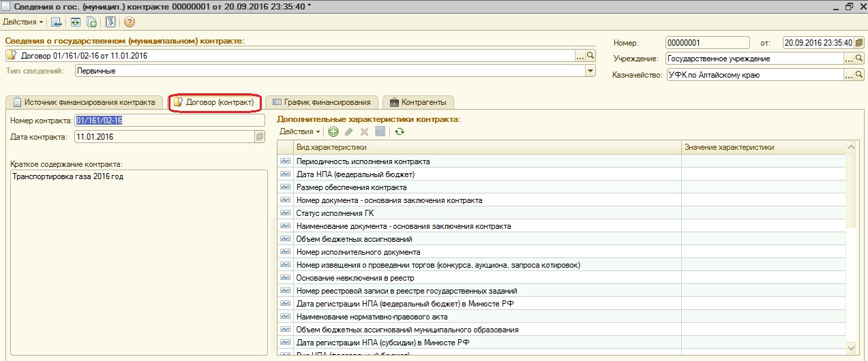Image resolution: width=868 pixels, height=361 pixels.
Task: Click magnifier icon beside Казначейство field
Action: [x=859, y=75]
